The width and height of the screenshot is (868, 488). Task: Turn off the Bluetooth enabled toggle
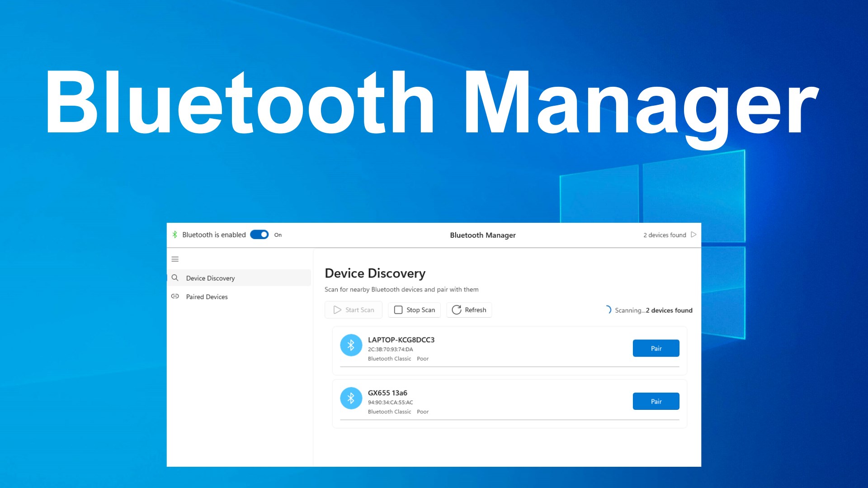pos(259,235)
